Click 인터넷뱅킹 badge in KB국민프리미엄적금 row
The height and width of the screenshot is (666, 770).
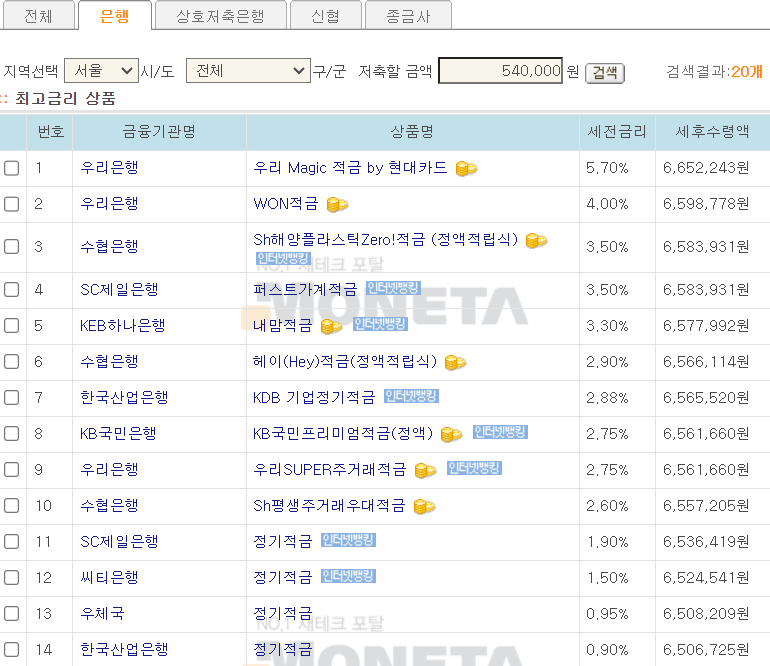click(500, 432)
